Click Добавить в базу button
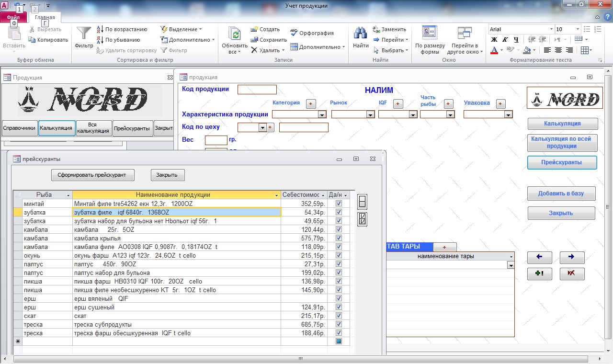The width and height of the screenshot is (613, 364). click(561, 193)
